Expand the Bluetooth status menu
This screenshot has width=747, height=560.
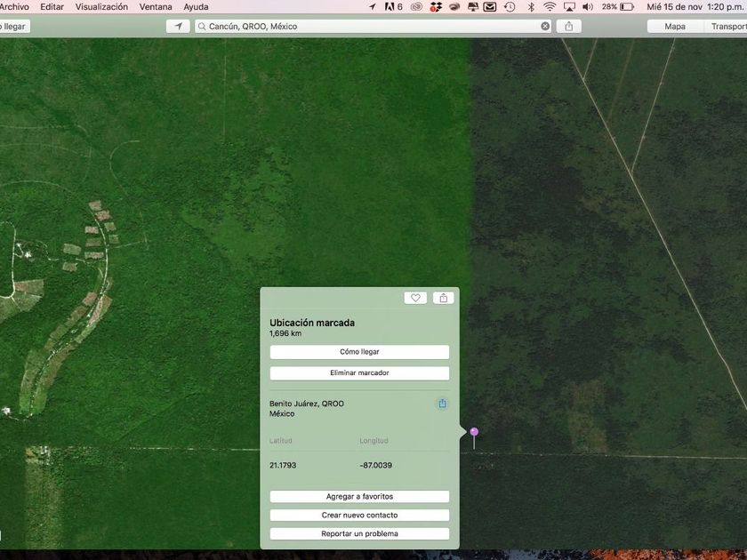pos(531,7)
